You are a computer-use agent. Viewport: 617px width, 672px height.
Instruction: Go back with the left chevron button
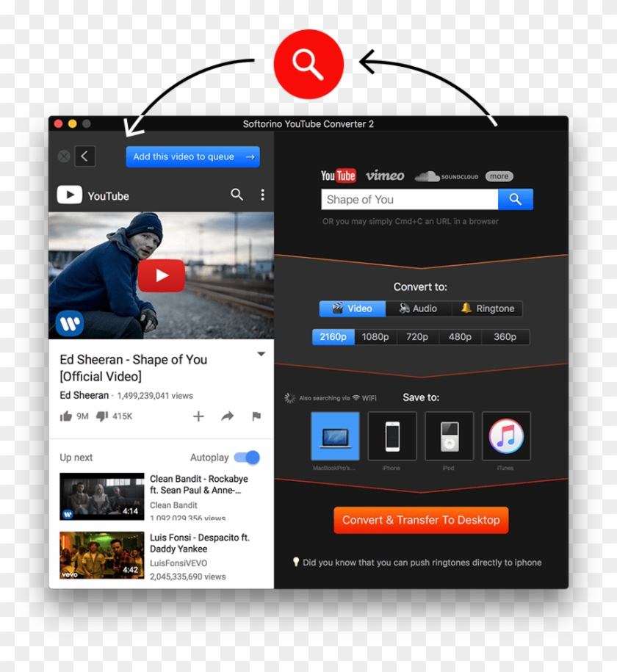coord(85,156)
